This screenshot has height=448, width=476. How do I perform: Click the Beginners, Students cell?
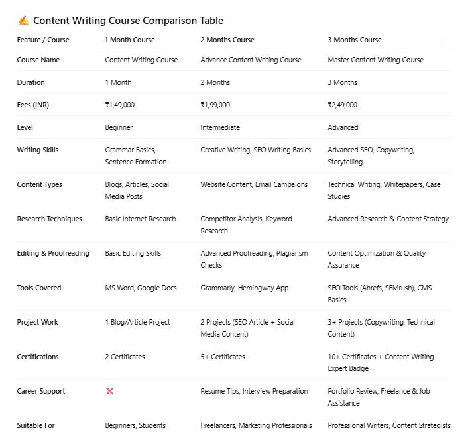pos(135,425)
